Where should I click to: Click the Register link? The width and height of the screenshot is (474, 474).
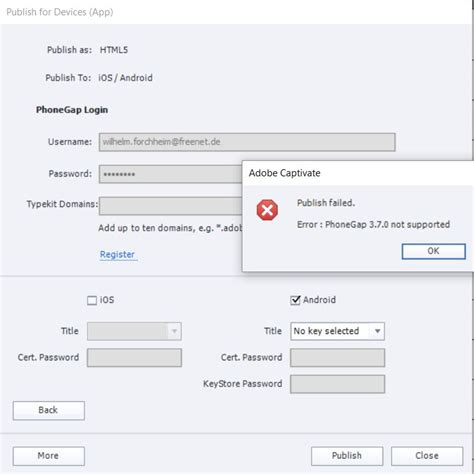click(117, 254)
